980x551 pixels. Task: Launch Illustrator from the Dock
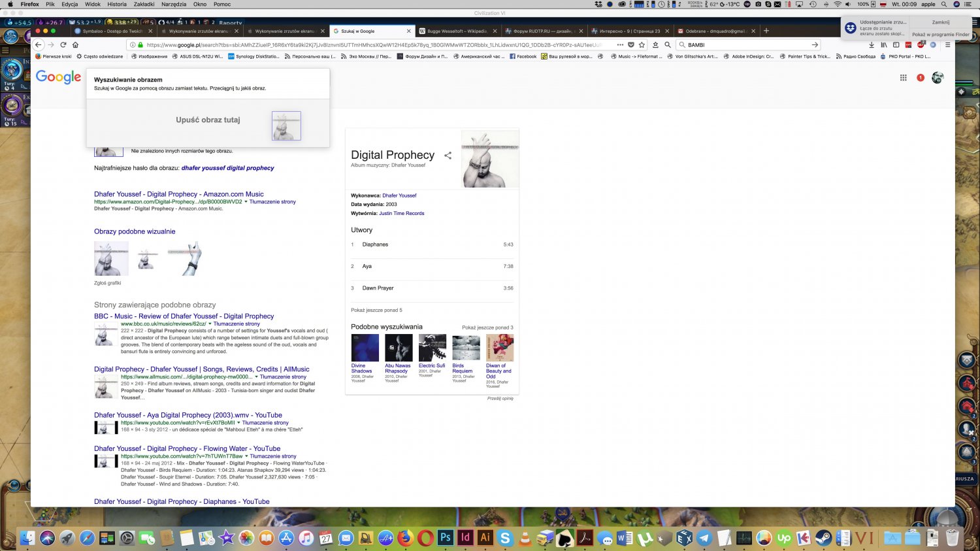pyautogui.click(x=485, y=538)
